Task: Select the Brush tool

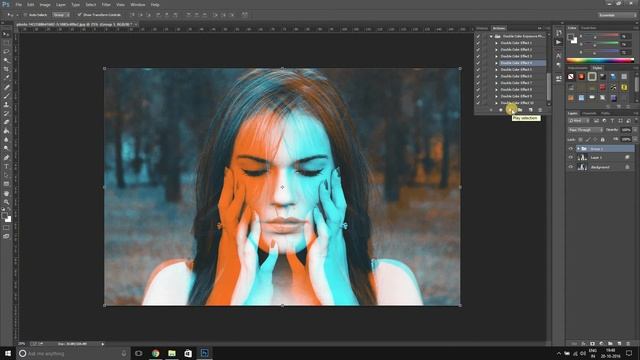Action: point(6,96)
